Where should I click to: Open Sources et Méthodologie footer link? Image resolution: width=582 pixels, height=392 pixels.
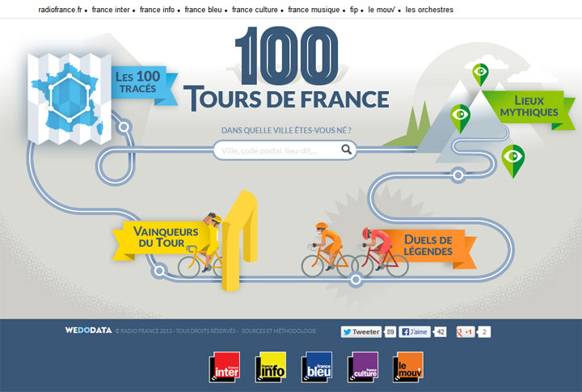pyautogui.click(x=279, y=331)
